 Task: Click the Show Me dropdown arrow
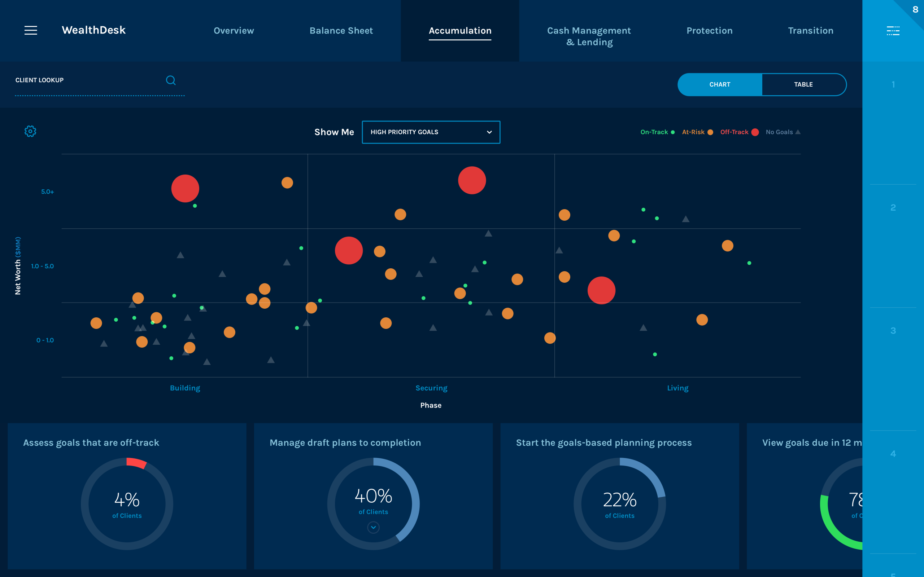click(489, 132)
